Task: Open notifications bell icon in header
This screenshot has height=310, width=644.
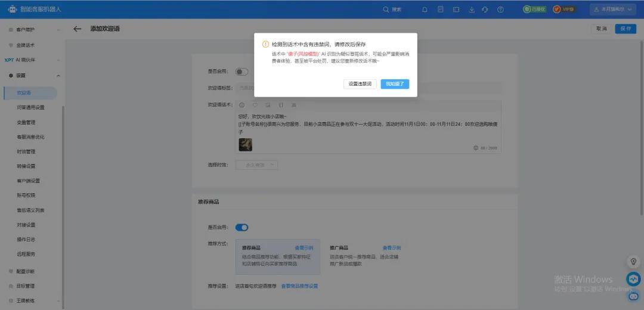Action: 425,10
